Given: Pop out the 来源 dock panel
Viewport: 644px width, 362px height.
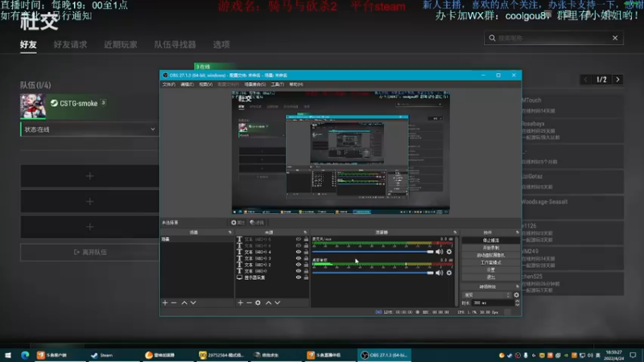Looking at the screenshot, I should click(305, 232).
